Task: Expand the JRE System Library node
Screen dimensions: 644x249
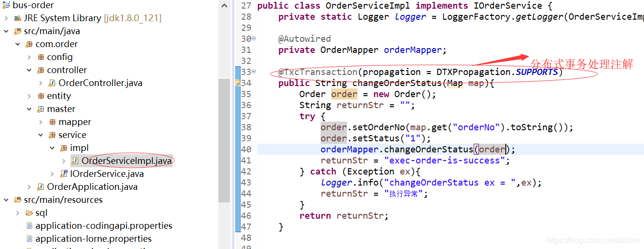Action: [x=6, y=18]
